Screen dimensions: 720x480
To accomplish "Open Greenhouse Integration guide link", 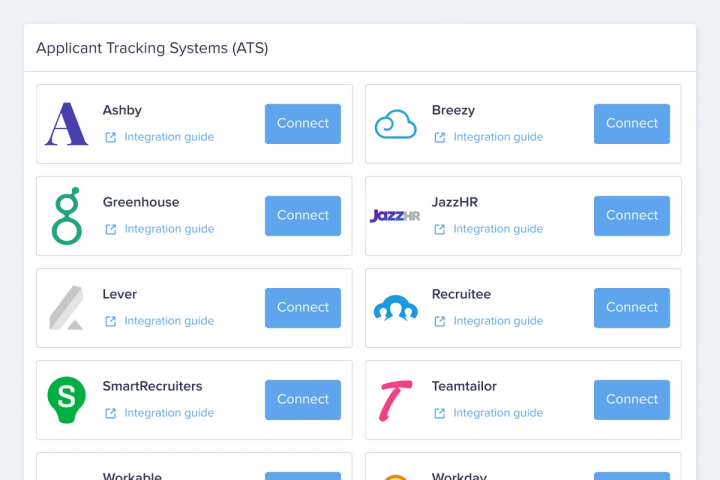I will pyautogui.click(x=169, y=229).
